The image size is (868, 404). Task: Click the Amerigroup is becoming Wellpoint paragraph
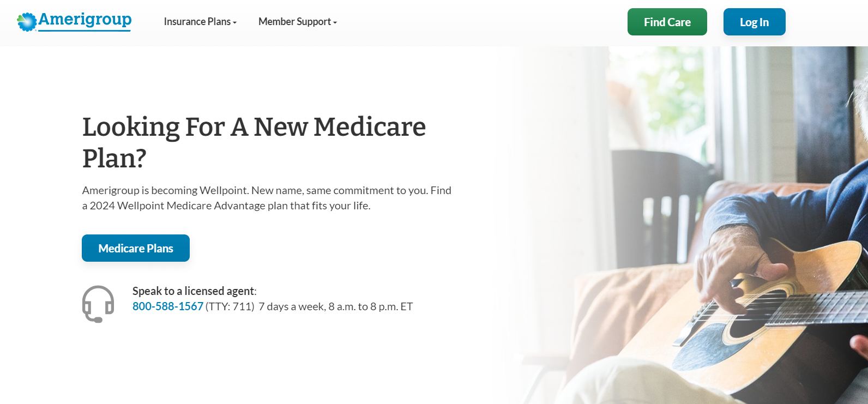click(267, 198)
